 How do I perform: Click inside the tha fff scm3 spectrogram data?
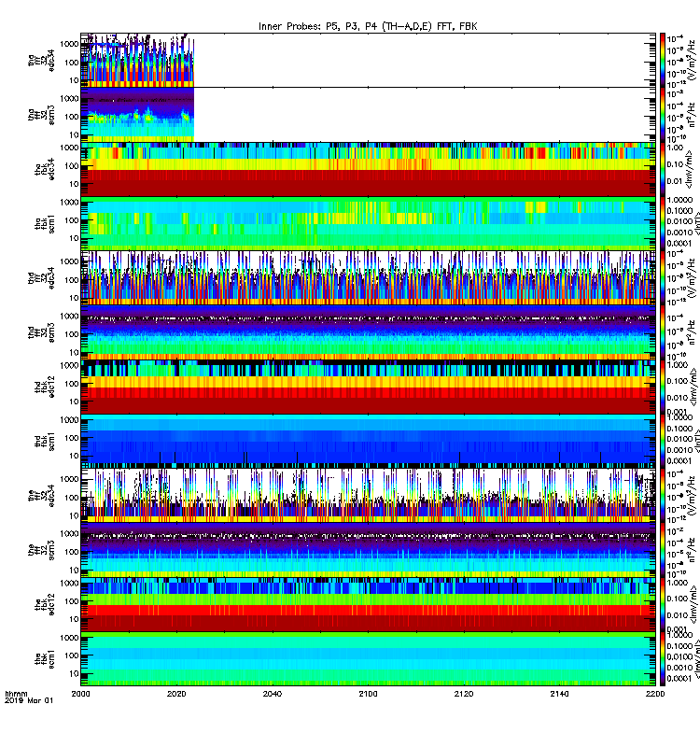click(x=137, y=115)
